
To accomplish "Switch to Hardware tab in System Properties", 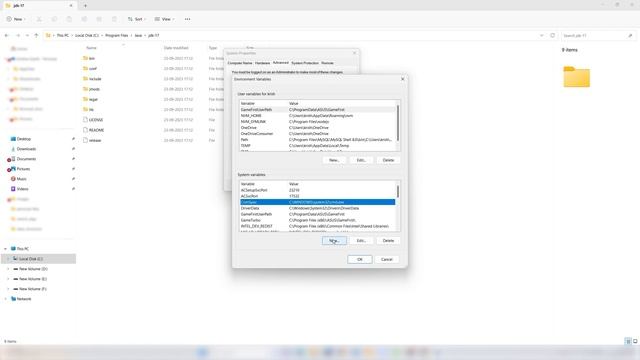I will [262, 63].
